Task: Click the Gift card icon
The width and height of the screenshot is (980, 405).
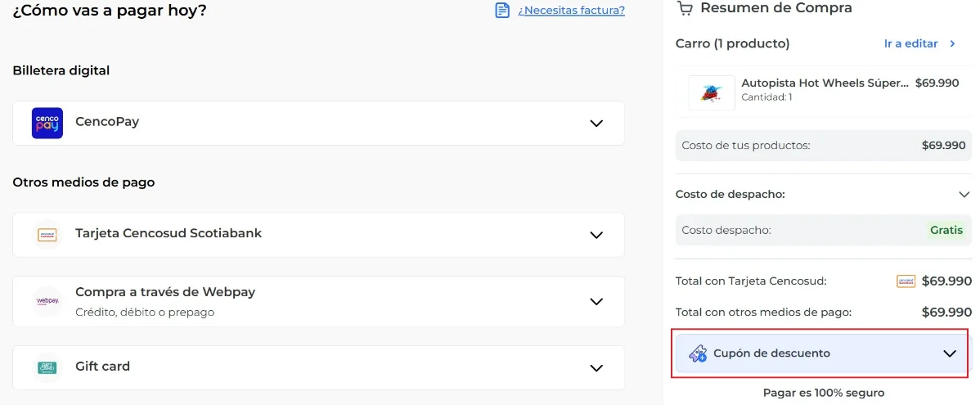Action: 47,367
